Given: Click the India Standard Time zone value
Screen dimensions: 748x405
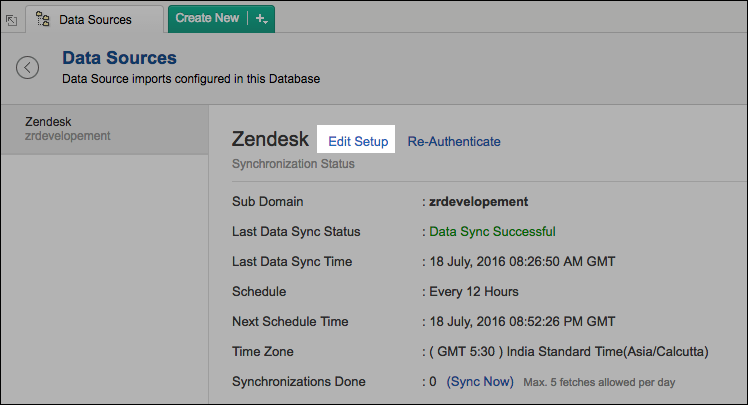Looking at the screenshot, I should point(569,351).
